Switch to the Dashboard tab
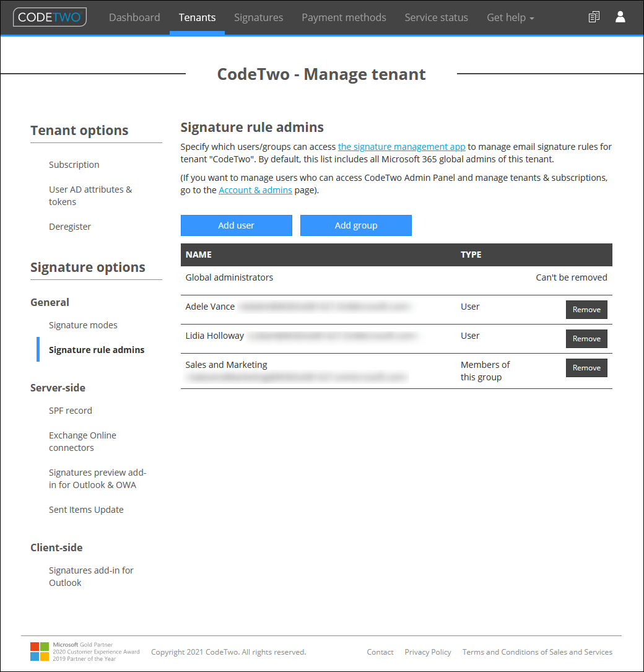644x672 pixels. coord(134,17)
